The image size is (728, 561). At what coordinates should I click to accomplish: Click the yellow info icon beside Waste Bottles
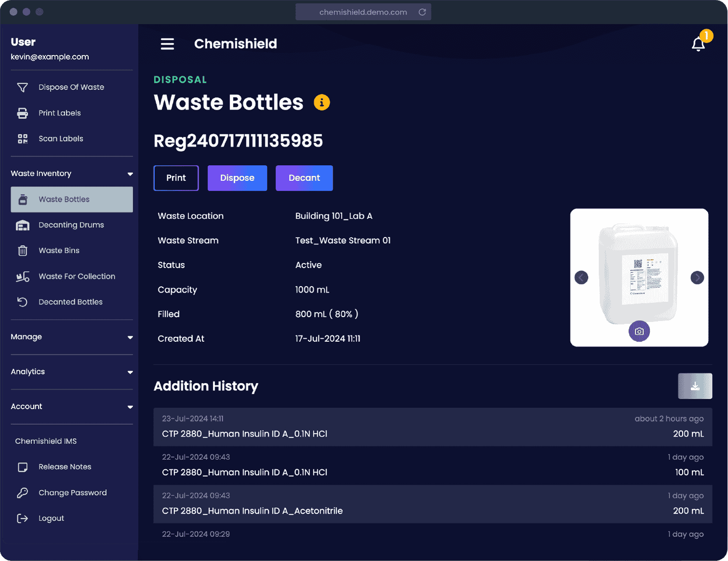322,102
